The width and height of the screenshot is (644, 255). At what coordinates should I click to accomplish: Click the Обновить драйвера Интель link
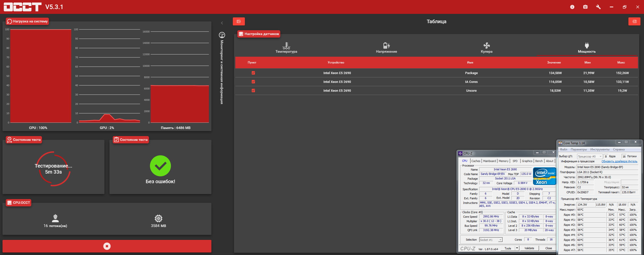coord(619,161)
